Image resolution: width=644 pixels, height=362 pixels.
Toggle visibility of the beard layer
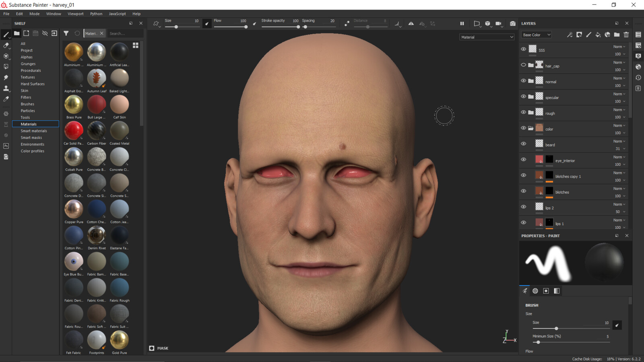[x=523, y=144]
